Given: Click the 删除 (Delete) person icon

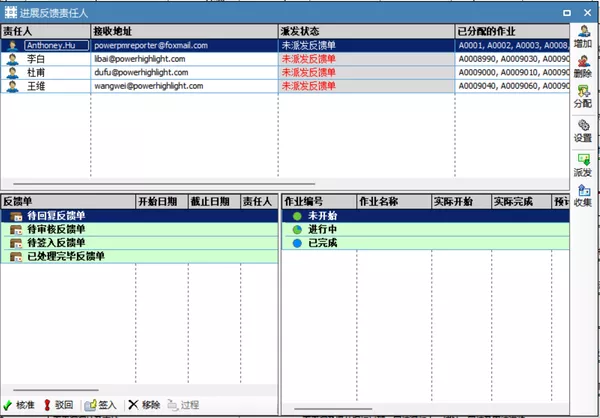Looking at the screenshot, I should pos(584,61).
